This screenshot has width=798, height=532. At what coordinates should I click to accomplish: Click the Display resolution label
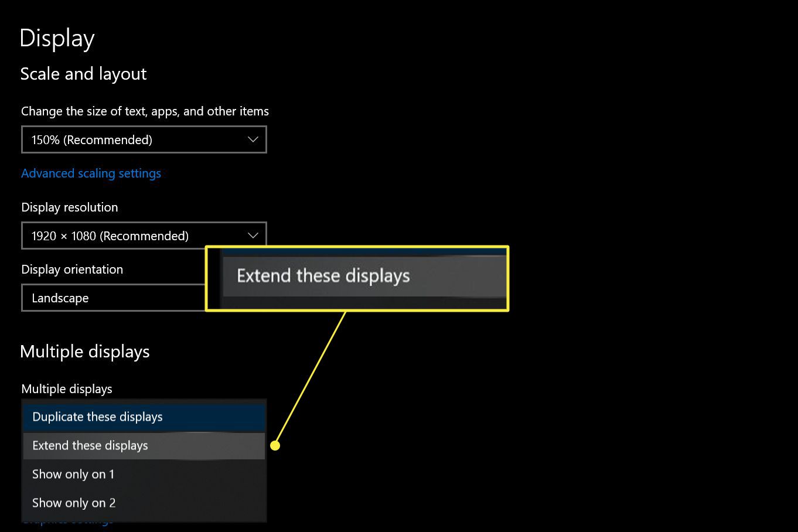(69, 207)
